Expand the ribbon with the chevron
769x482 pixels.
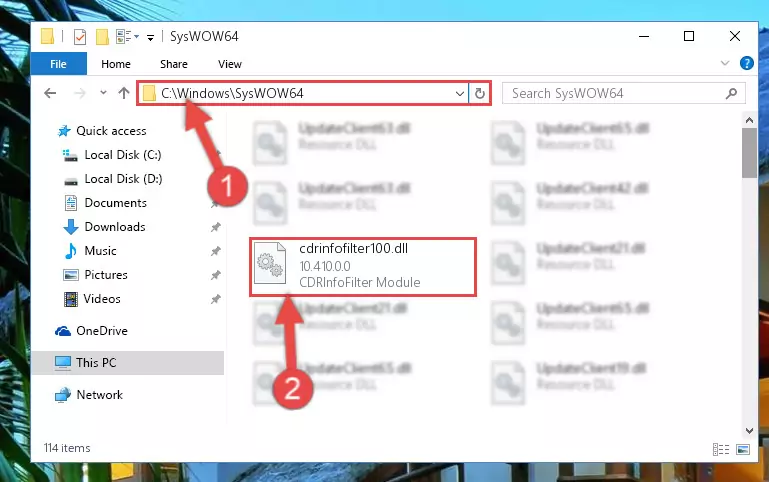725,63
